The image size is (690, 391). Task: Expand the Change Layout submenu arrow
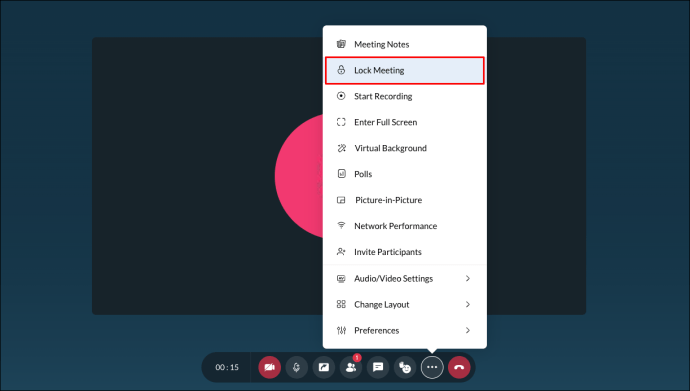tap(468, 304)
